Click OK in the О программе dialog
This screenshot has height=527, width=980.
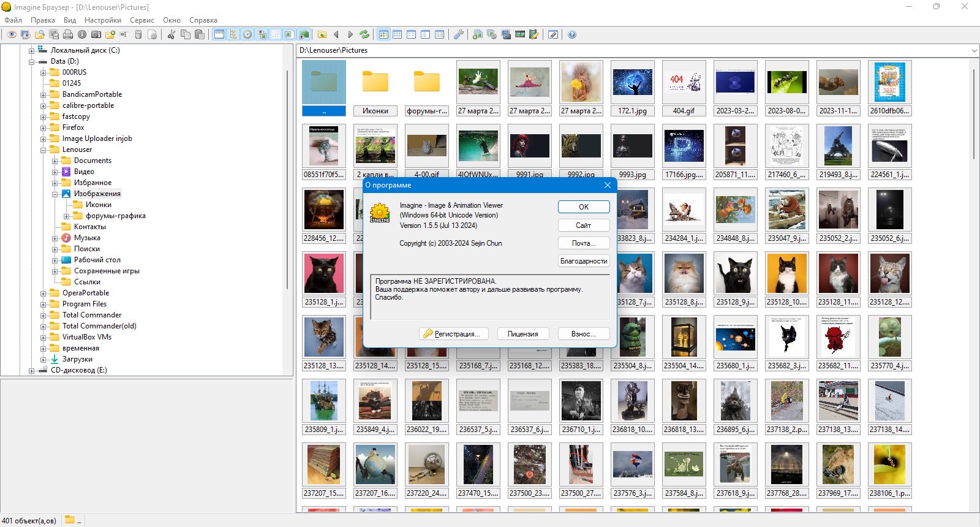(x=584, y=207)
